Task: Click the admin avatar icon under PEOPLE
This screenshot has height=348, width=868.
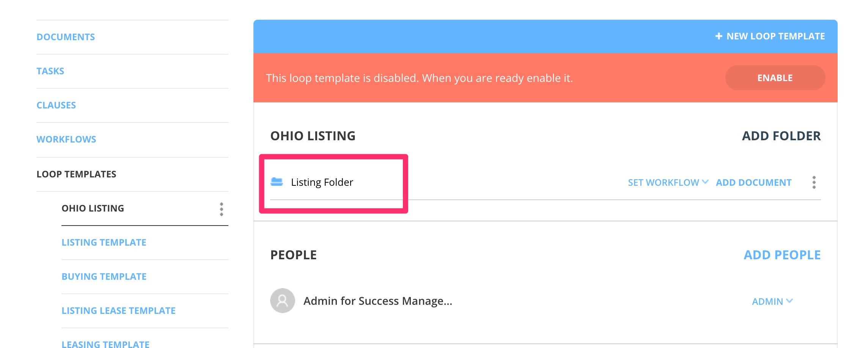Action: pyautogui.click(x=282, y=301)
